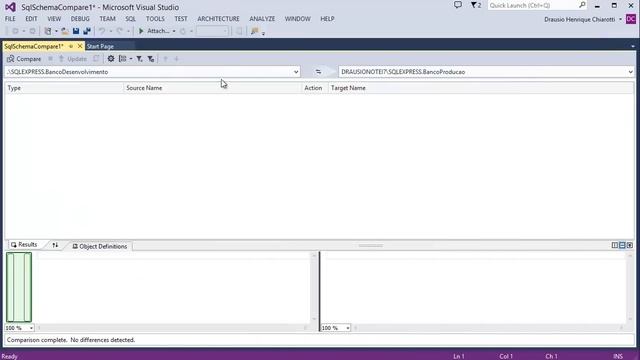Click the Save All icon
640x360 pixels.
(87, 31)
